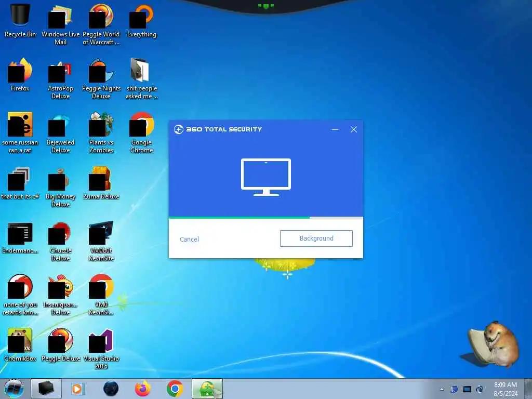
Task: Click the Action Center flag tray icon
Action: tap(454, 389)
